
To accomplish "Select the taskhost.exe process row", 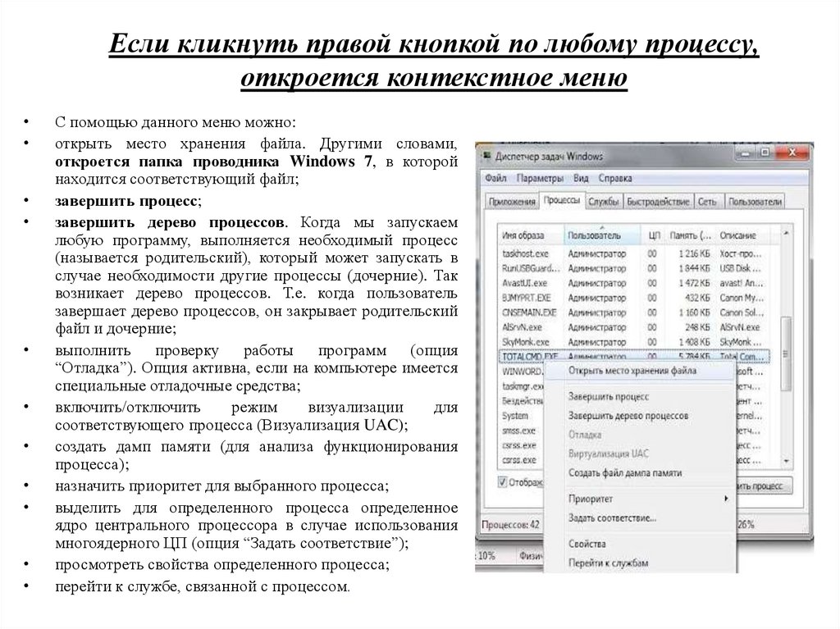I will click(633, 253).
